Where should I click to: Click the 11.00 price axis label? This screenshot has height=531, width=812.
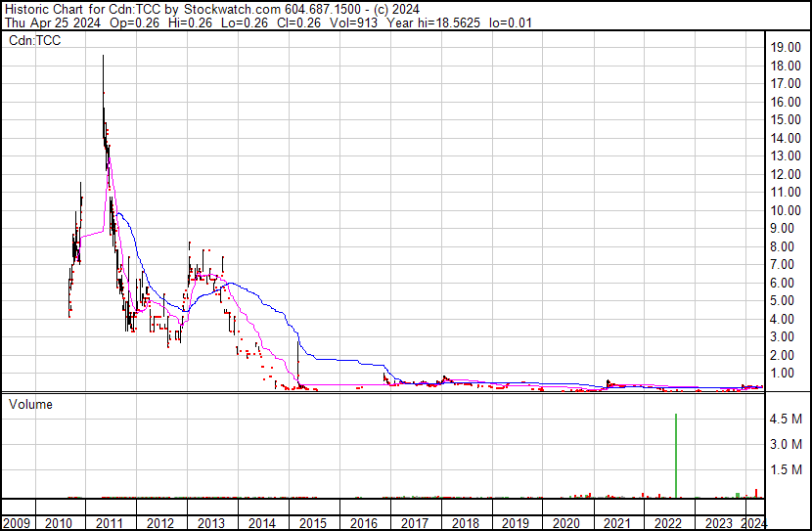pyautogui.click(x=786, y=192)
